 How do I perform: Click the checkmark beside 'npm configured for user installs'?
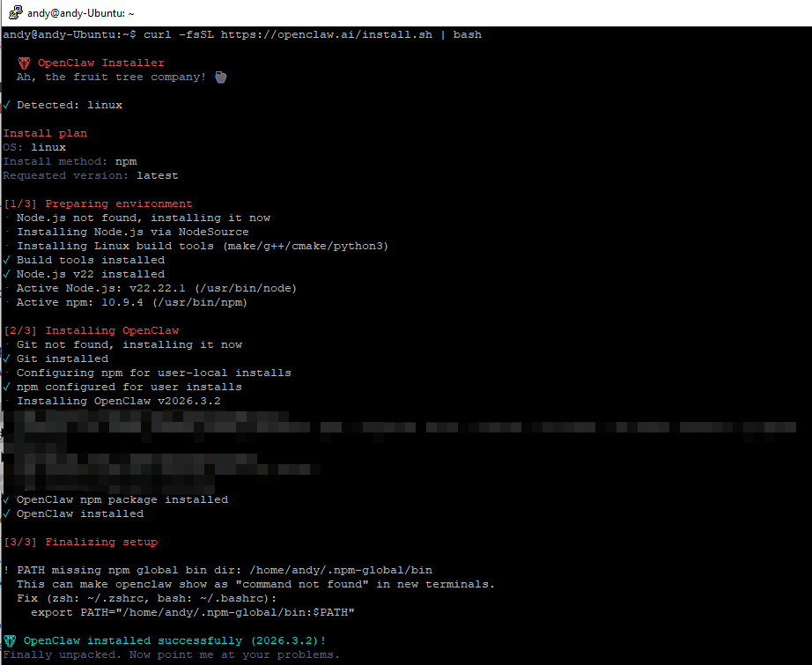pyautogui.click(x=6, y=388)
